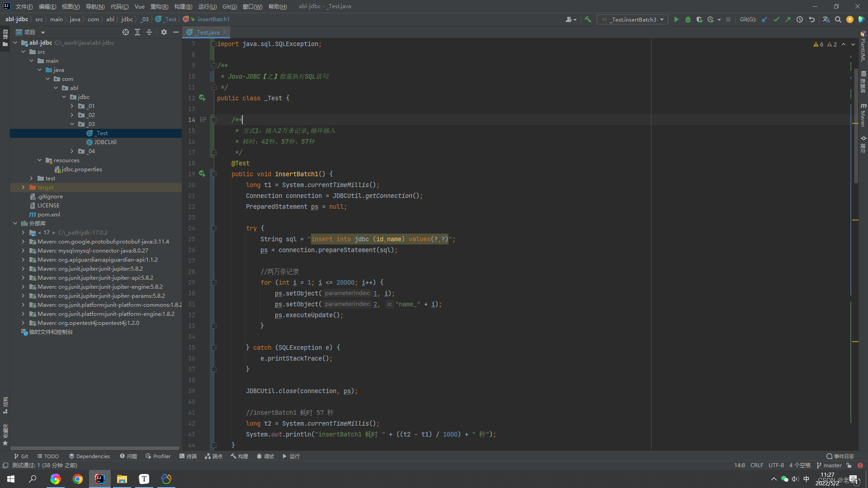The width and height of the screenshot is (868, 488).
Task: Toggle read-only lock icon in status bar
Action: tap(849, 465)
